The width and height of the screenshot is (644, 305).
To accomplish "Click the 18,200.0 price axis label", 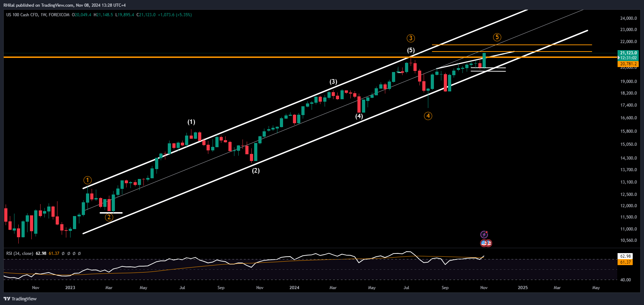I will [x=628, y=93].
